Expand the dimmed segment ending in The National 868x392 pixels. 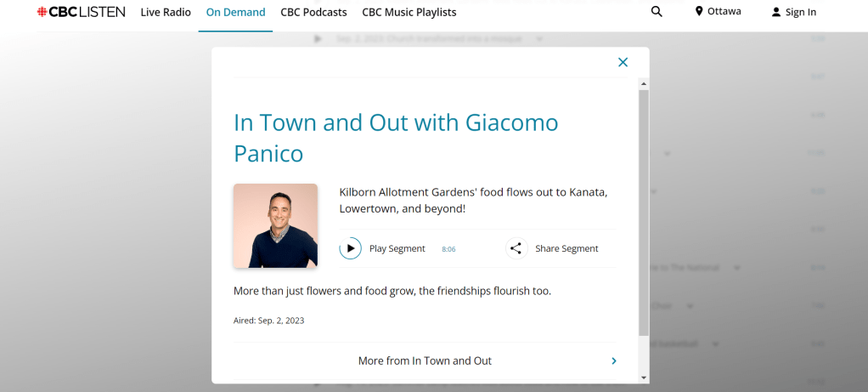point(736,268)
